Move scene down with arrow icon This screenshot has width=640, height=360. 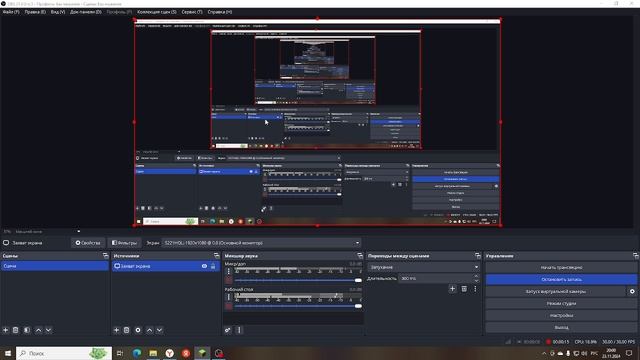[48, 330]
